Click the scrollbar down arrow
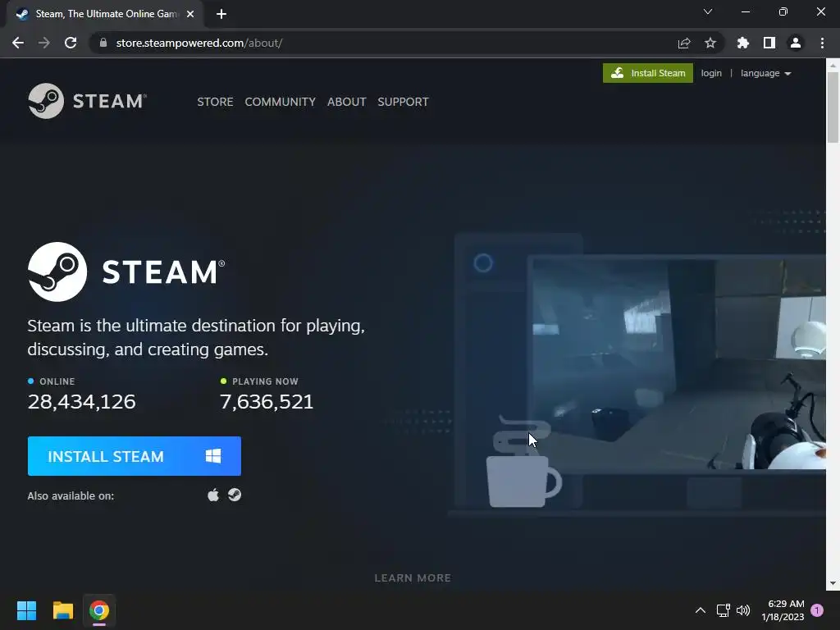This screenshot has height=630, width=840. (x=833, y=583)
